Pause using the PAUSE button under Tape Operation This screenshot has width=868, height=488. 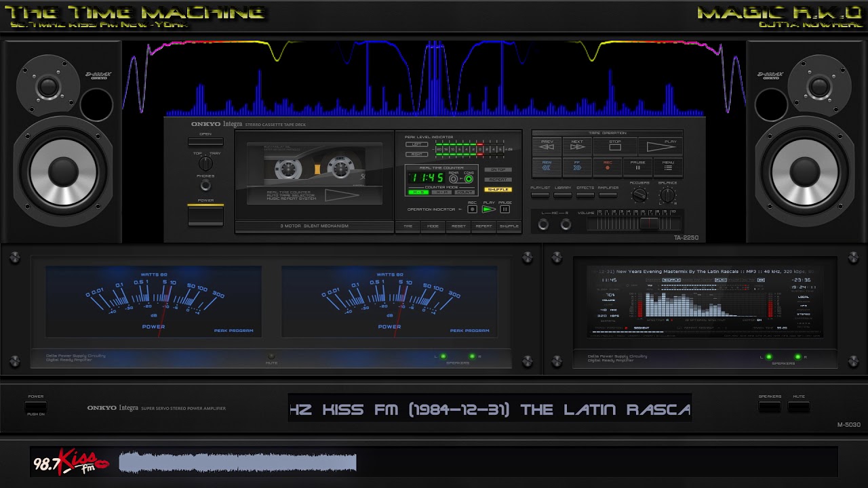[x=637, y=167]
